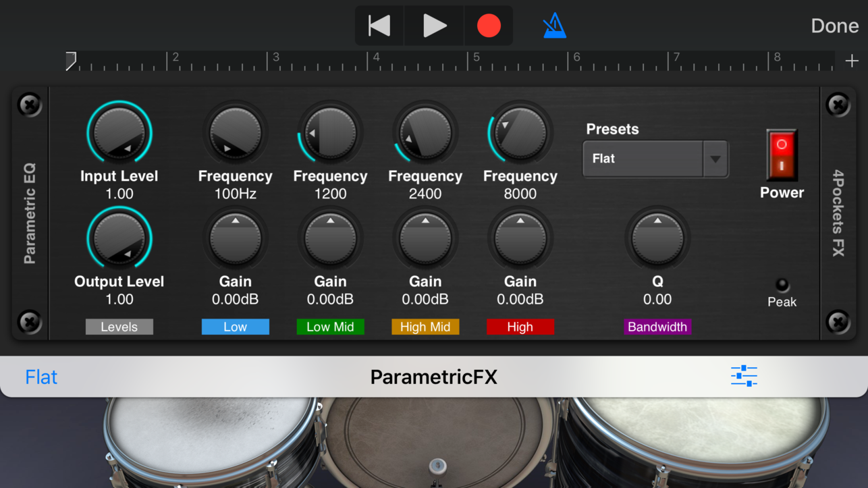Screen dimensions: 868x488
Task: Open the sliders controls view icon
Action: (744, 375)
